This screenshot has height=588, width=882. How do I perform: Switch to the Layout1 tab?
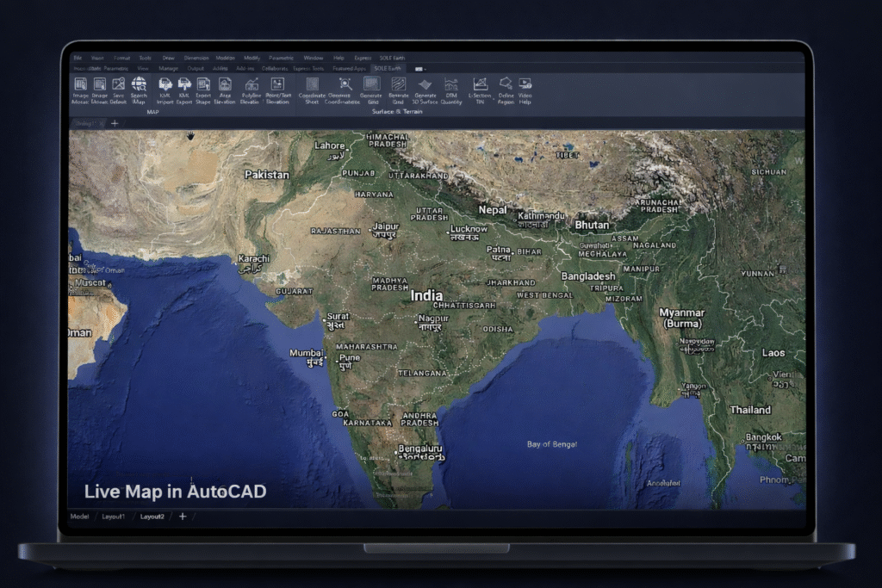point(114,517)
